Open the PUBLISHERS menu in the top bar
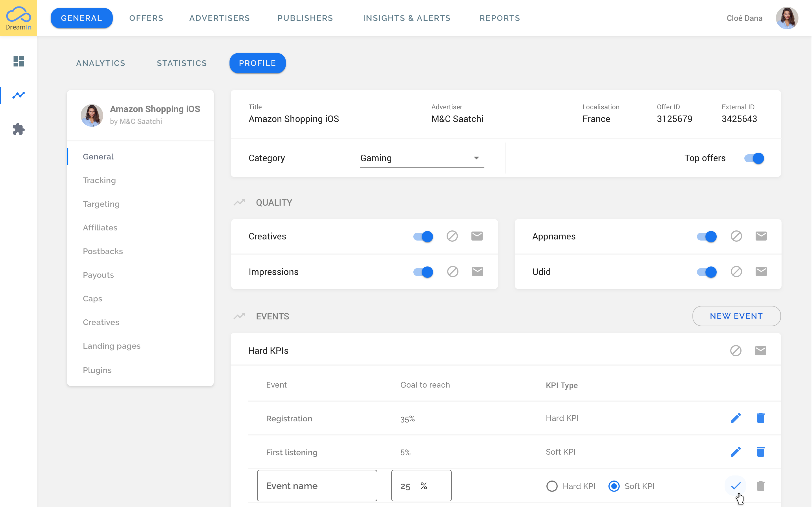Image resolution: width=812 pixels, height=507 pixels. pyautogui.click(x=305, y=18)
